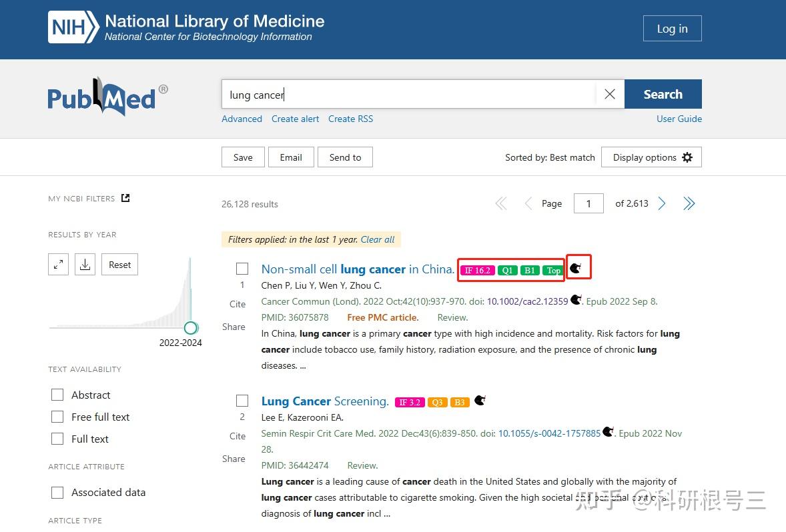Select the checkbox for the first search result
Viewport: 786px width, 532px height.
(x=242, y=268)
